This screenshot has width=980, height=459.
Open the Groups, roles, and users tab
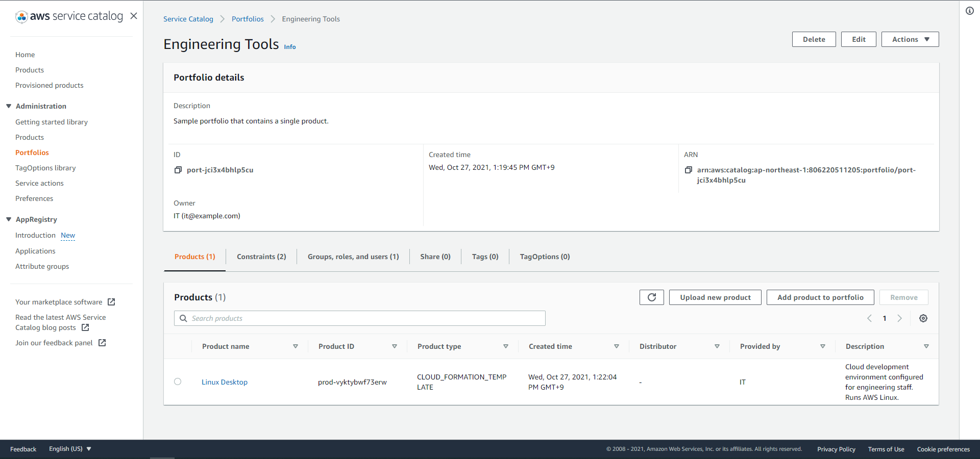[353, 257]
